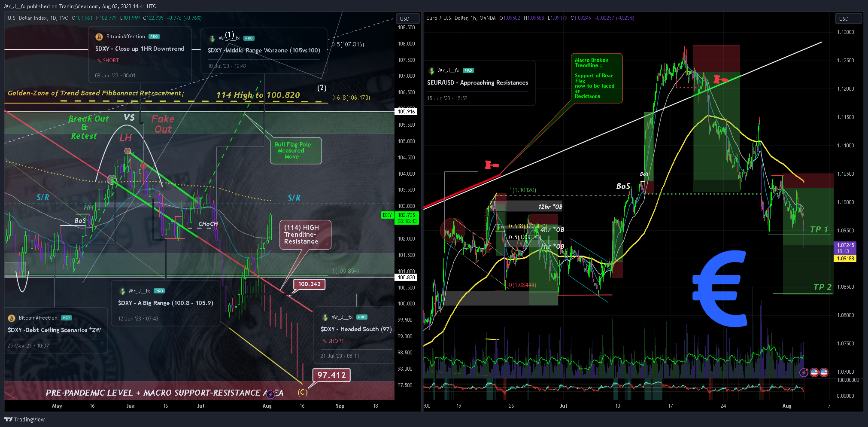Click Mr_J_fx avatar on Middle Range Warzone card

point(212,39)
